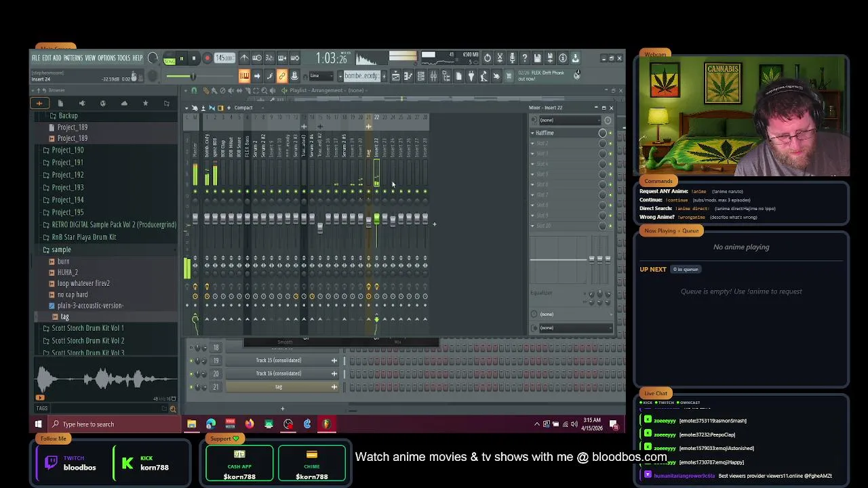
Task: Click the Insert 22 volume fader
Action: [376, 218]
